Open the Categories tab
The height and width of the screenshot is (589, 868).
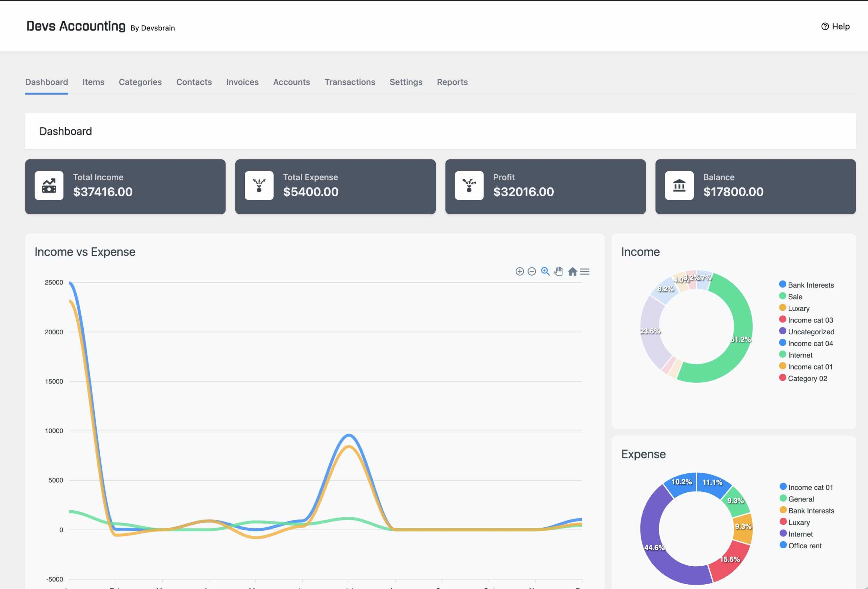tap(140, 82)
